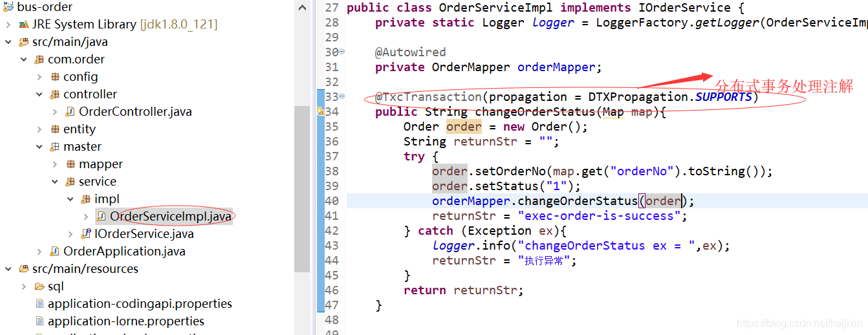Collapse the src/main/java folder

[8, 42]
